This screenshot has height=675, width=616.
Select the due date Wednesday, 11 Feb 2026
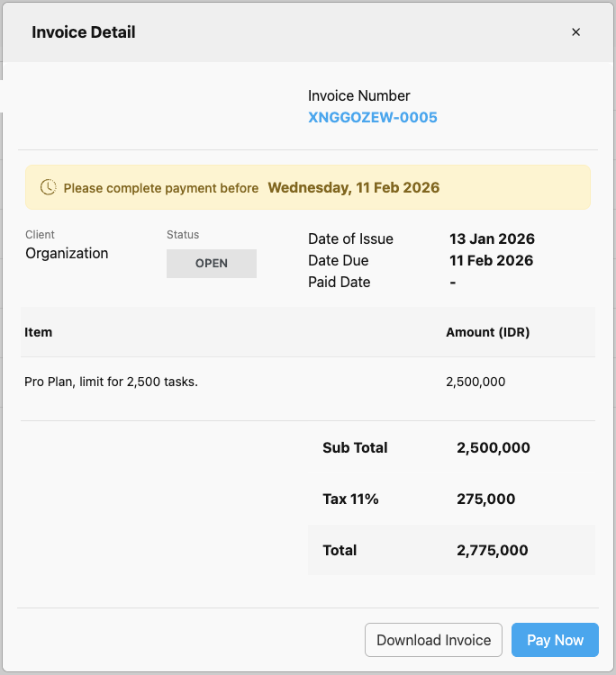click(354, 187)
